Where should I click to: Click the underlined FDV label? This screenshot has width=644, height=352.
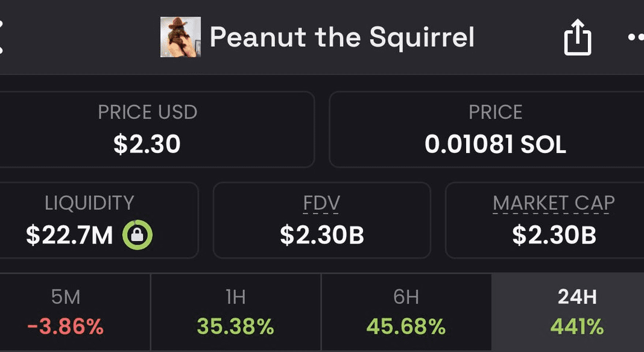click(321, 204)
